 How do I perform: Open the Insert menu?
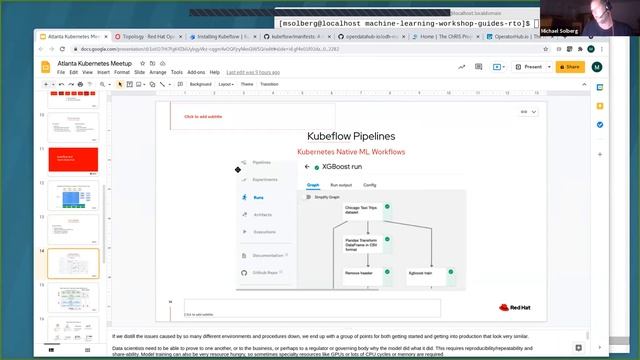pos(103,72)
